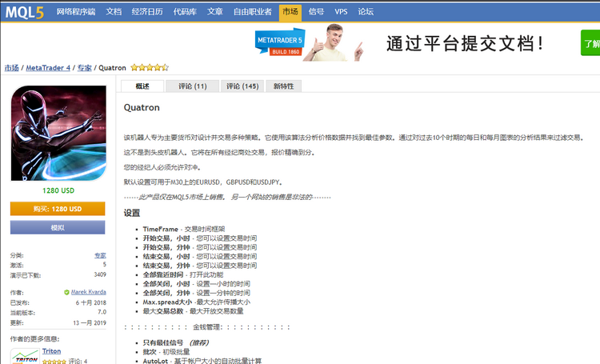
Task: Switch to the 评论 (145) tab
Action: point(242,86)
